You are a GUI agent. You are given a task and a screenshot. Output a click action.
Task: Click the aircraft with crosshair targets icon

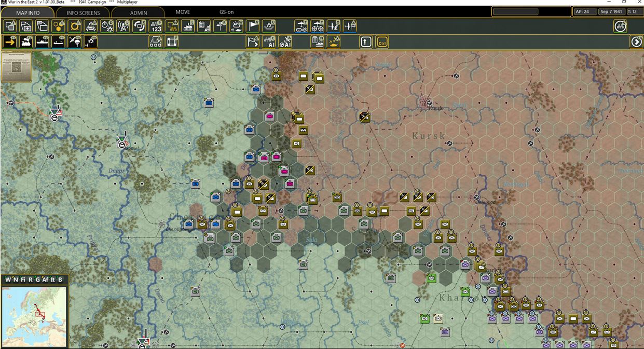coord(317,26)
